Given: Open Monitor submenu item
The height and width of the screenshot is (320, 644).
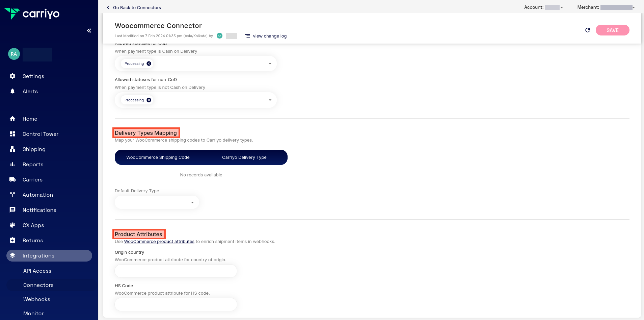Looking at the screenshot, I should click(x=33, y=313).
